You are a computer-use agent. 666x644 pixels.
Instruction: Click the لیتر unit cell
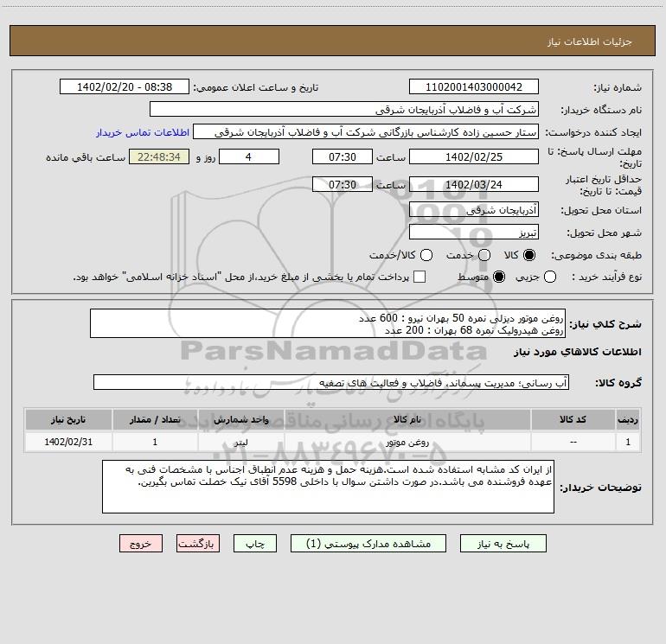point(240,443)
